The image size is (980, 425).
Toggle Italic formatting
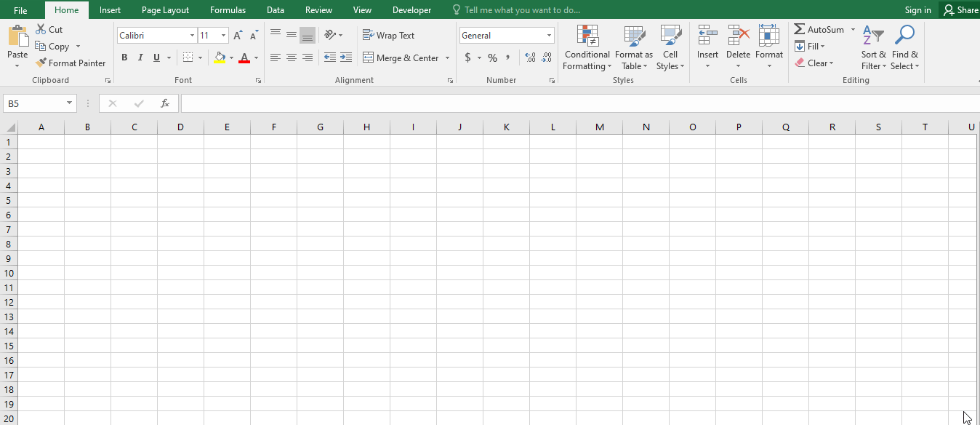tap(140, 57)
